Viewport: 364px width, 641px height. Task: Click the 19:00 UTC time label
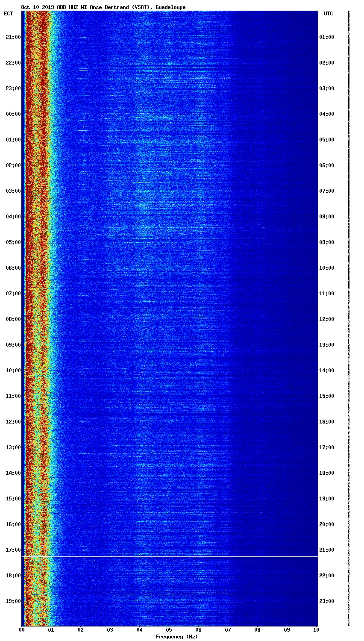tap(327, 499)
